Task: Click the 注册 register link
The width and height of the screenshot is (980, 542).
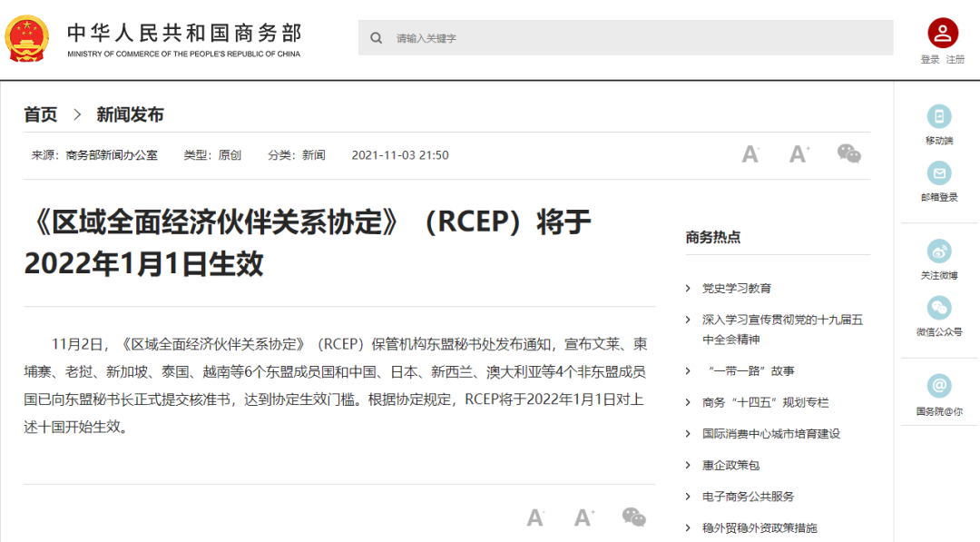Action: pyautogui.click(x=955, y=60)
